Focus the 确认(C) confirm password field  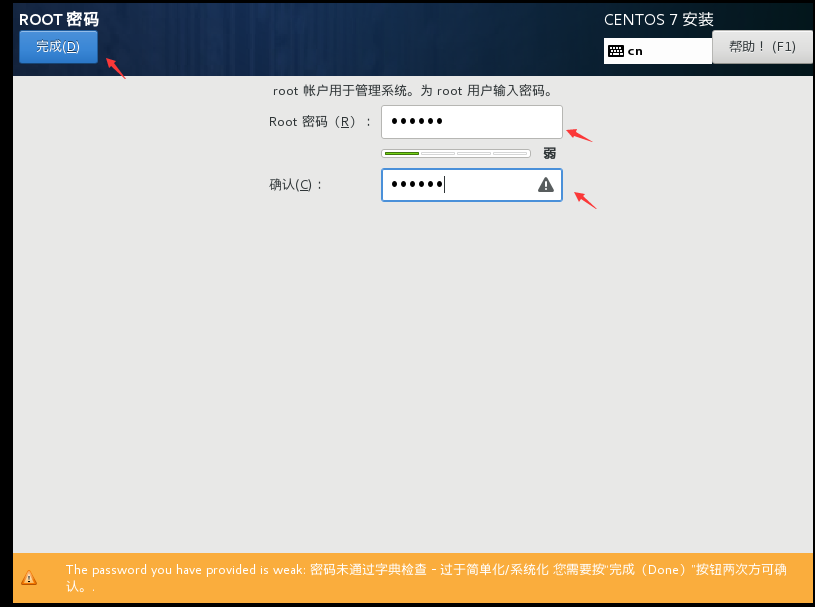click(471, 185)
